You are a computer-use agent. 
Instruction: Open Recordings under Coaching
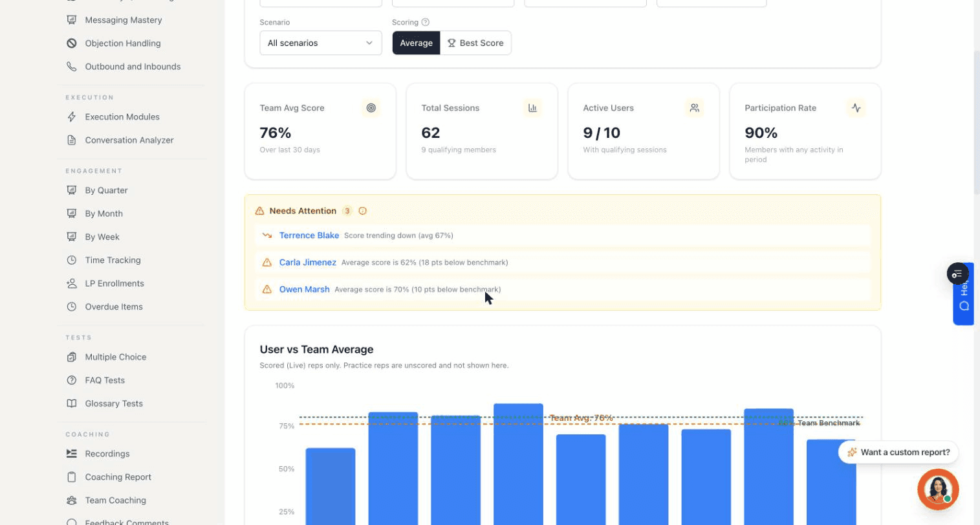coord(107,454)
